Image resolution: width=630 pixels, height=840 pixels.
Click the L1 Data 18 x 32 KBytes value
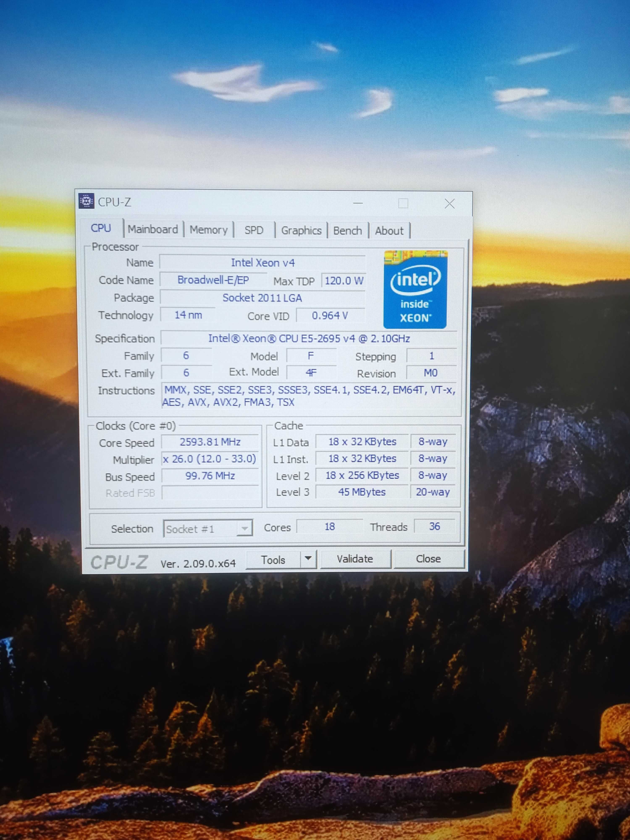coord(362,442)
